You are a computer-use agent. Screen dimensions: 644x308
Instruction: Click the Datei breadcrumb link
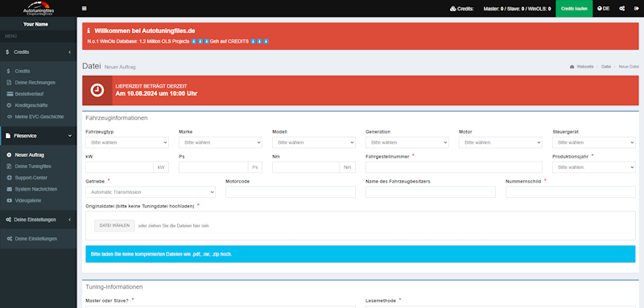[606, 67]
